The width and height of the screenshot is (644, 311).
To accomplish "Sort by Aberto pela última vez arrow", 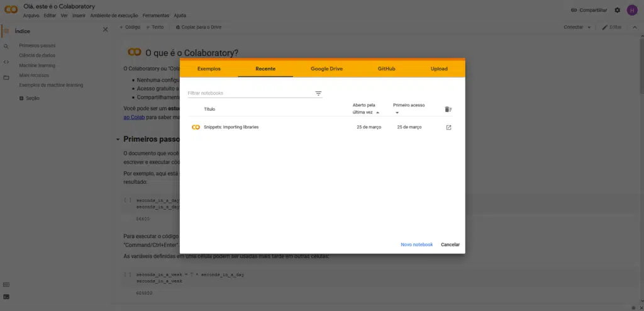I will tap(377, 113).
